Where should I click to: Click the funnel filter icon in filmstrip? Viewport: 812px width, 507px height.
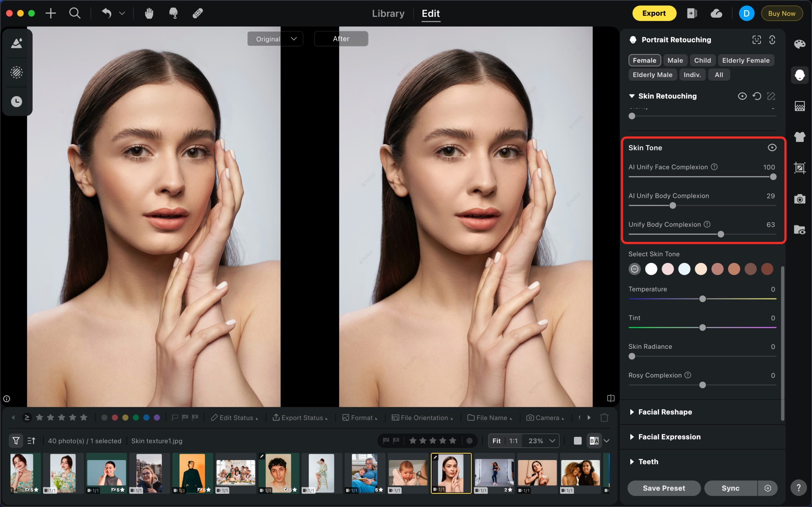[16, 441]
